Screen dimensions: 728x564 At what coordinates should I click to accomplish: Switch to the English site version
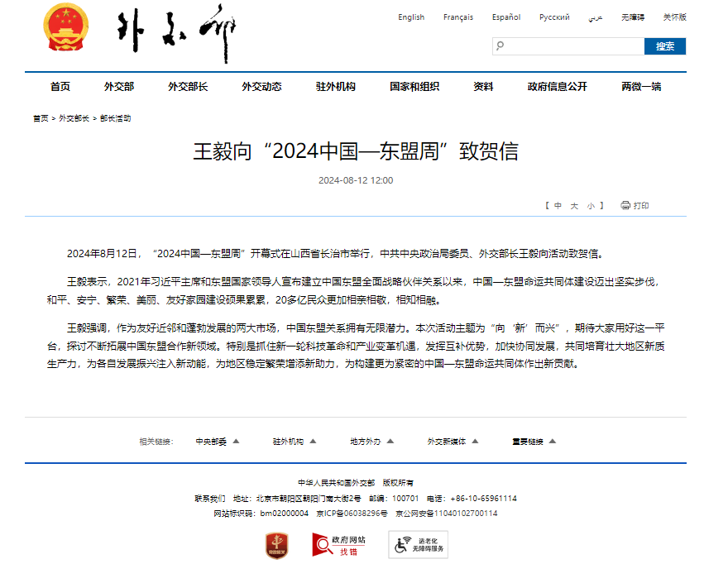[x=411, y=17]
